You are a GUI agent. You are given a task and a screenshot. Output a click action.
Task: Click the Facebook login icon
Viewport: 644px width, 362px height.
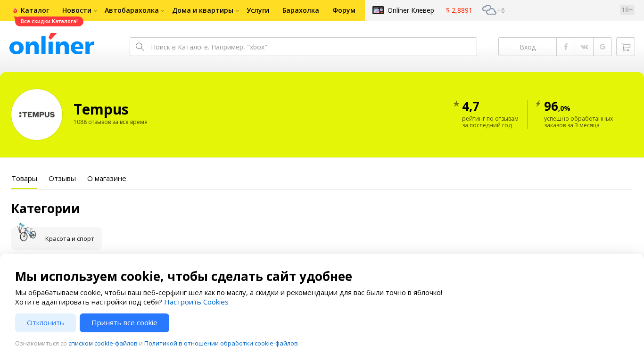(x=566, y=47)
